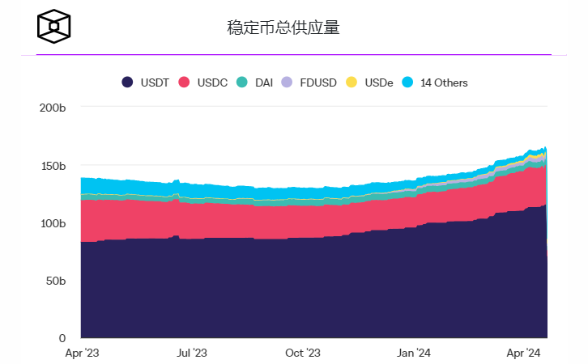Viewport: 588px width, 364px height.
Task: Toggle the USDC red legend dot
Action: [184, 82]
